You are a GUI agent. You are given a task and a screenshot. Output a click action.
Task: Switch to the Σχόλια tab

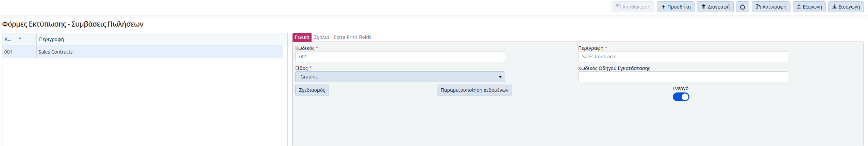pos(321,37)
